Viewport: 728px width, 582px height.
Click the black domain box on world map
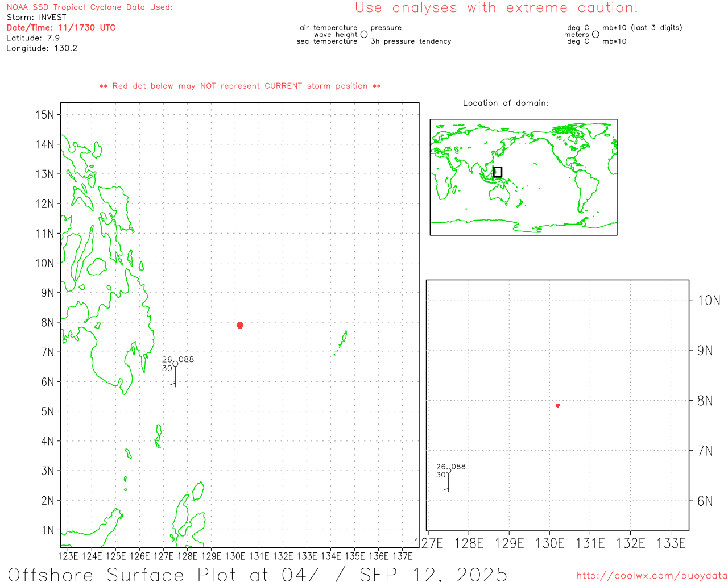click(498, 172)
